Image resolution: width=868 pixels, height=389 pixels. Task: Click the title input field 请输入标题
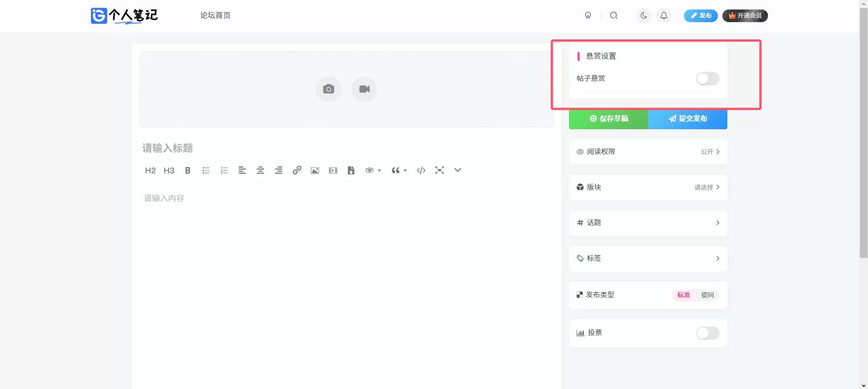tap(346, 148)
